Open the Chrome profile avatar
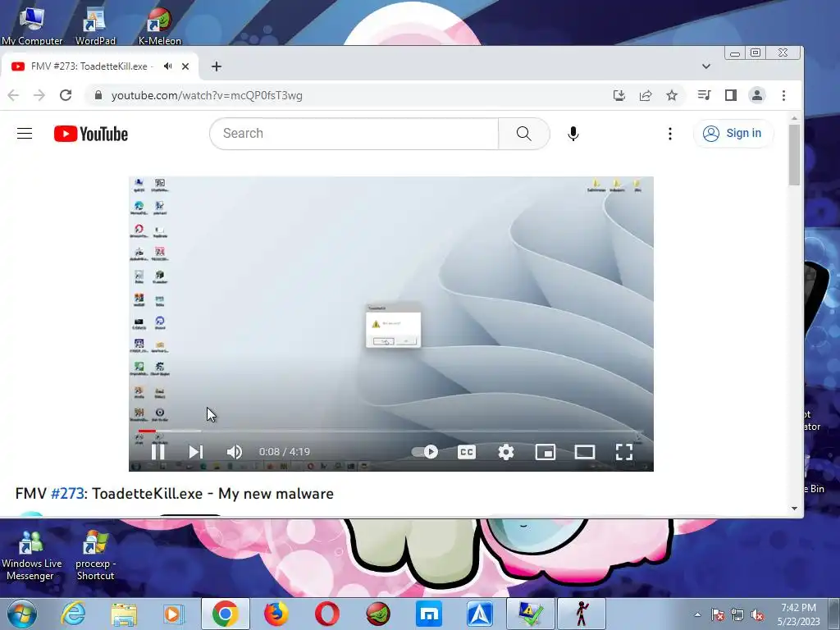This screenshot has width=840, height=630. click(757, 95)
